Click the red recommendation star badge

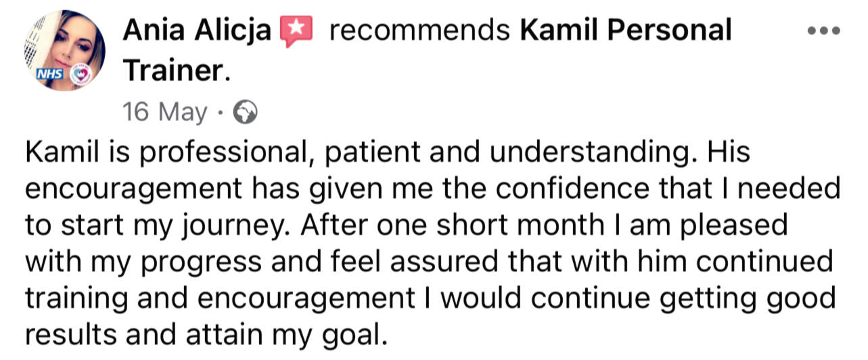[297, 31]
